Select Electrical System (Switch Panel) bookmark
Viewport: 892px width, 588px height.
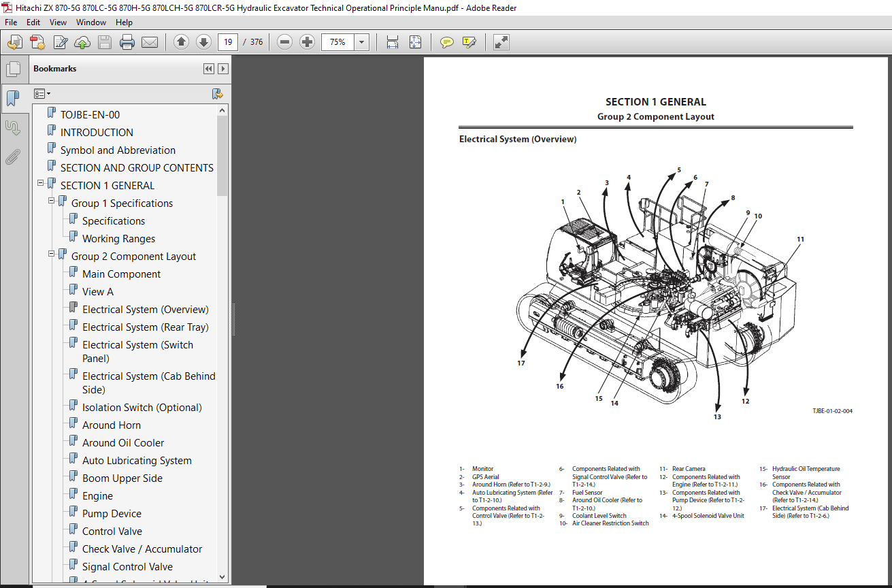137,352
